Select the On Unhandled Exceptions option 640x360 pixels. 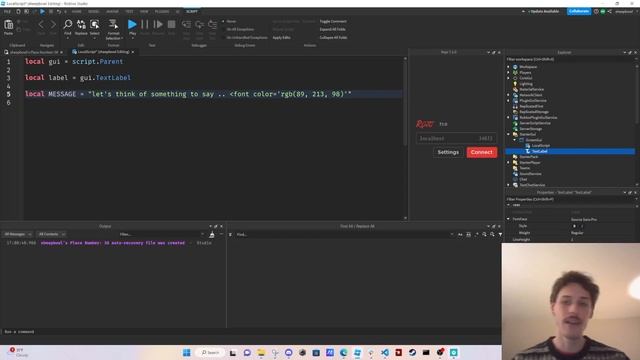[245, 38]
